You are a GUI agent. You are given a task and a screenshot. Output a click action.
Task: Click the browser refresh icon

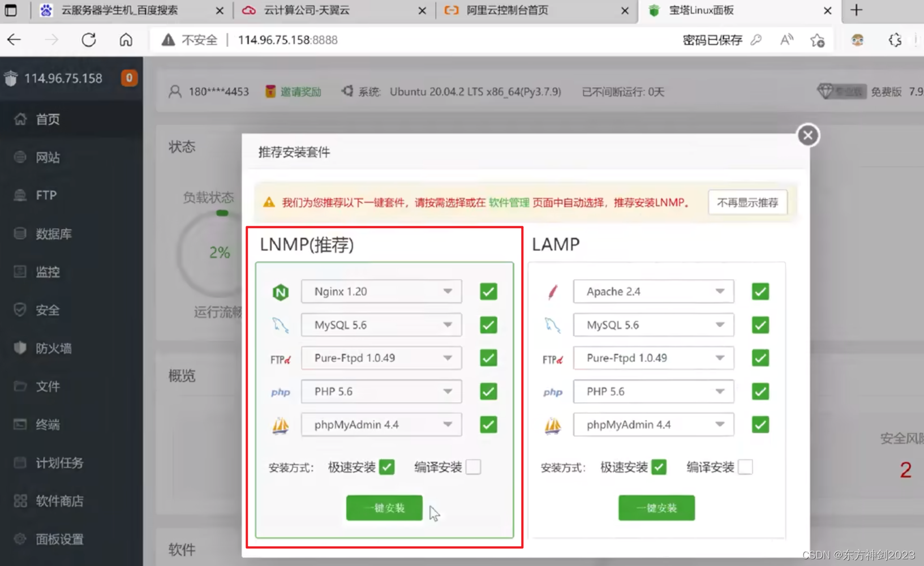tap(89, 40)
